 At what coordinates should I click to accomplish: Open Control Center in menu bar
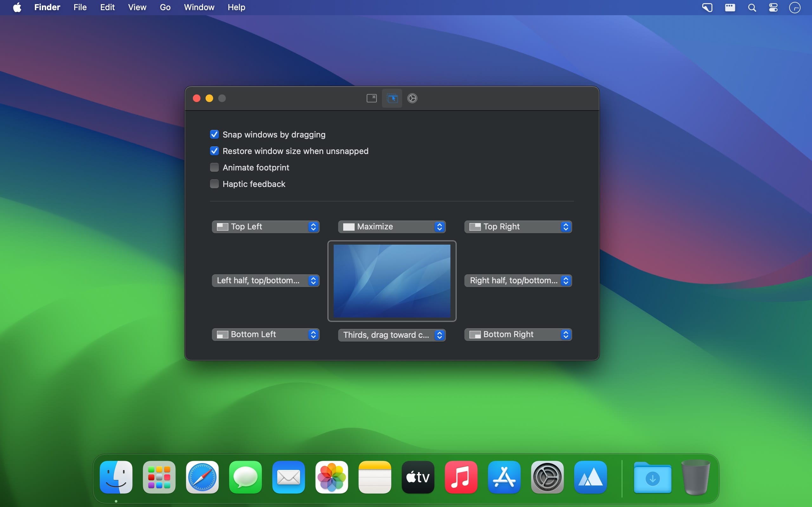pos(773,7)
